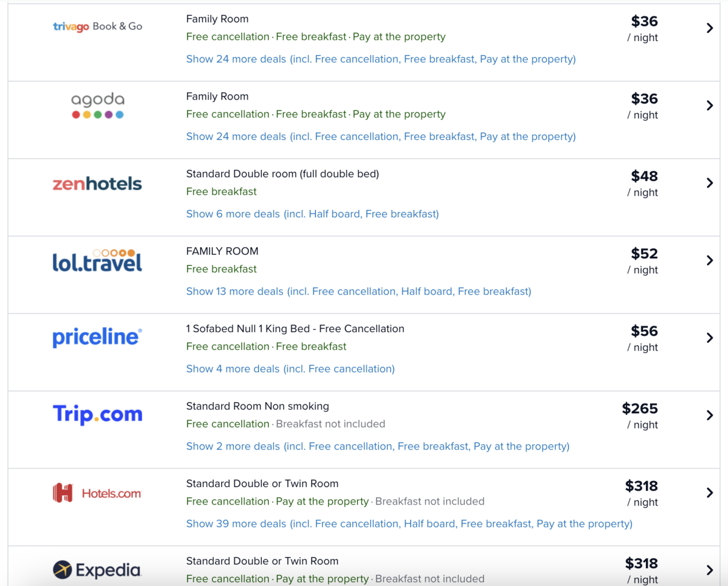Click the lol.travel logo
This screenshot has height=586, width=728.
pos(97,261)
